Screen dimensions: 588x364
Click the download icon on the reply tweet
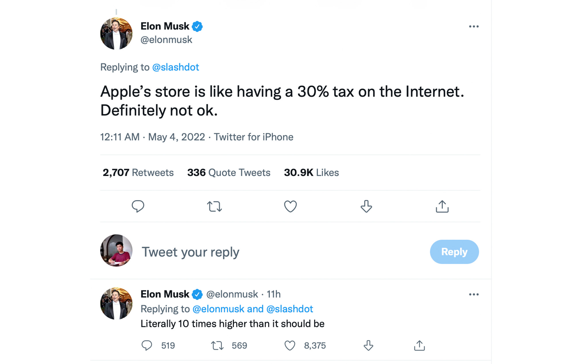[368, 345]
